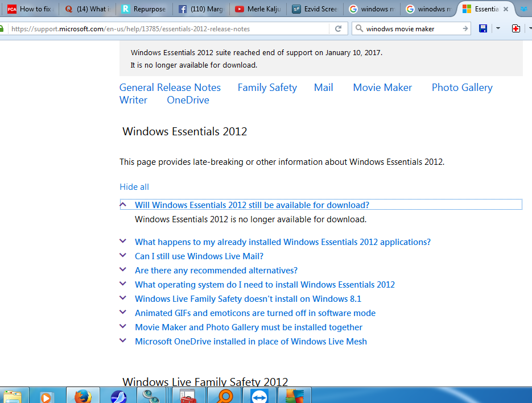Open the SeaMonkey taskbar icon

point(119,397)
